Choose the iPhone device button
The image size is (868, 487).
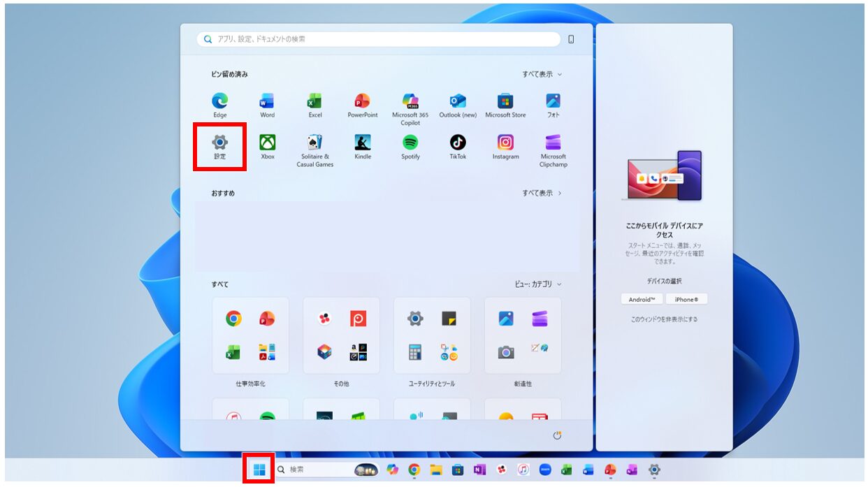(x=686, y=299)
